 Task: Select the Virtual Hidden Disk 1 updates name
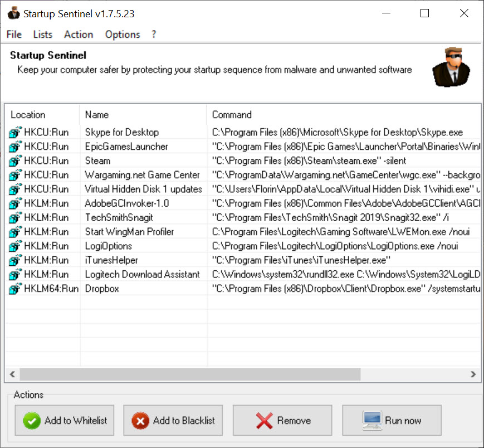pyautogui.click(x=144, y=189)
